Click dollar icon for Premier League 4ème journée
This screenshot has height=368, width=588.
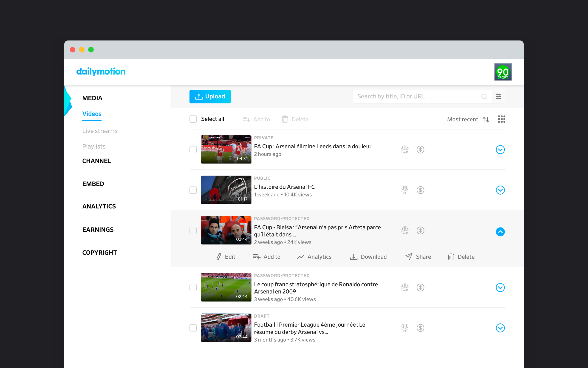click(420, 328)
